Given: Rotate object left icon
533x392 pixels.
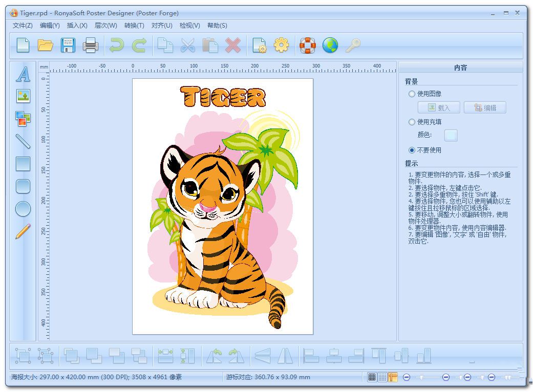Looking at the screenshot, I should (214, 356).
